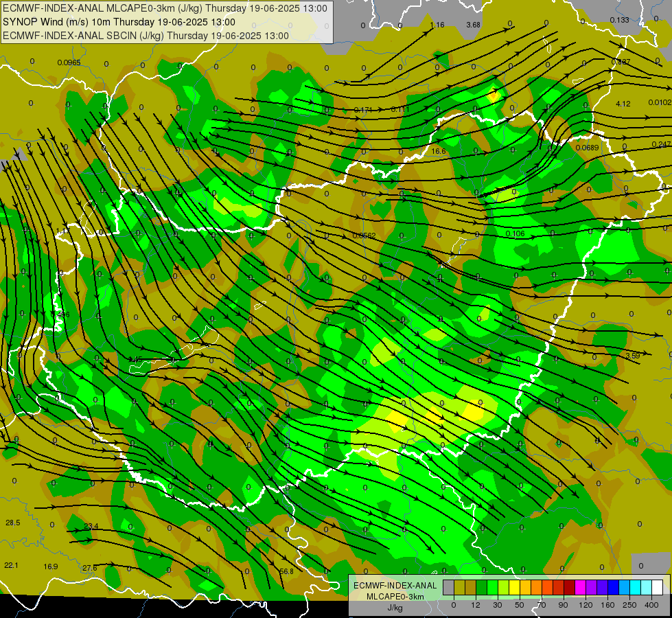Screen dimensions: 672x618
Task: Click the map value '0.111'
Action: click(400, 109)
